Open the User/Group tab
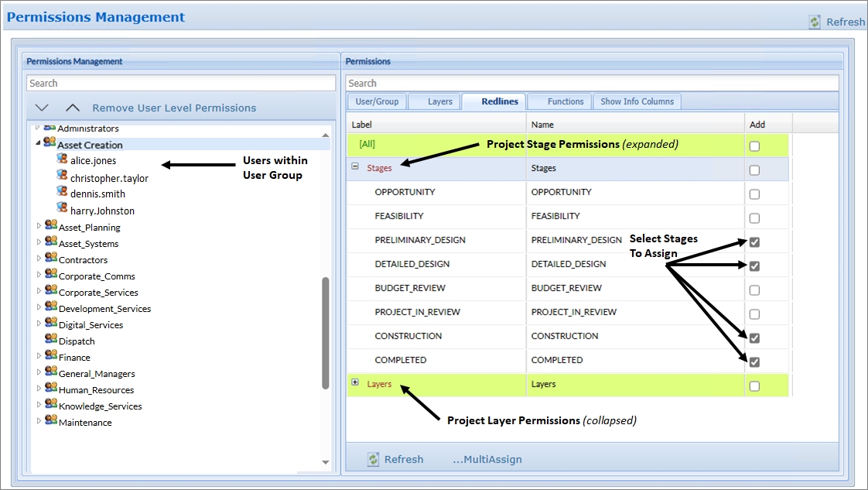 (x=377, y=101)
